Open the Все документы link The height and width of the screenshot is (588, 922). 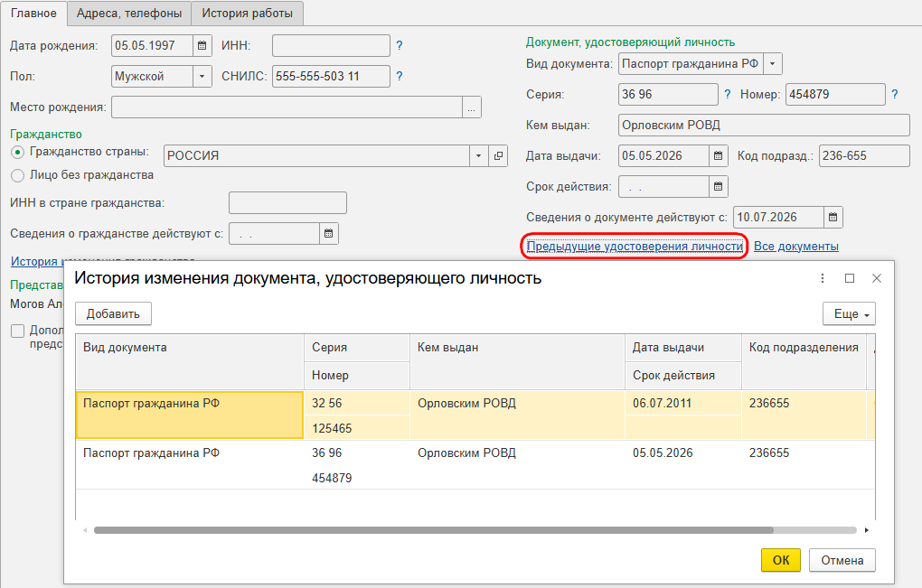click(x=796, y=246)
